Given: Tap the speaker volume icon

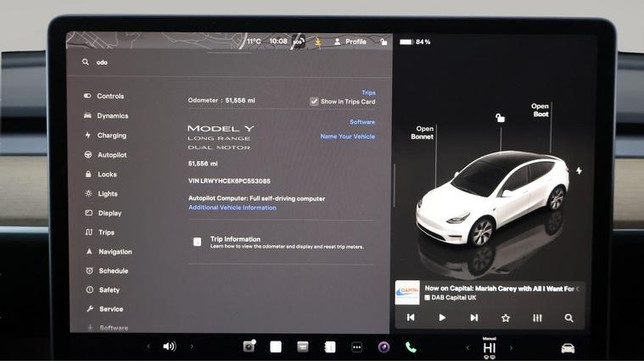Looking at the screenshot, I should point(169,347).
